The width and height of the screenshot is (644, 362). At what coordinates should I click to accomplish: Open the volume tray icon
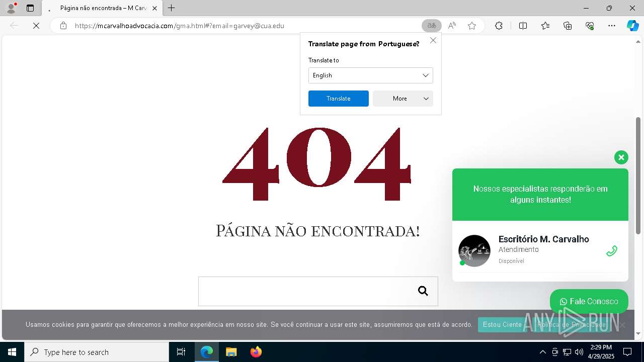[579, 352]
